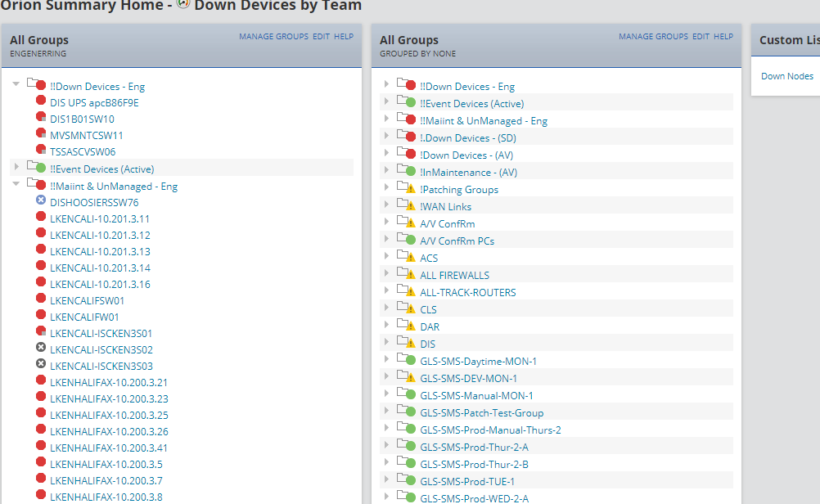Click EDIT in left All Groups panel
The image size is (820, 504).
(x=321, y=37)
